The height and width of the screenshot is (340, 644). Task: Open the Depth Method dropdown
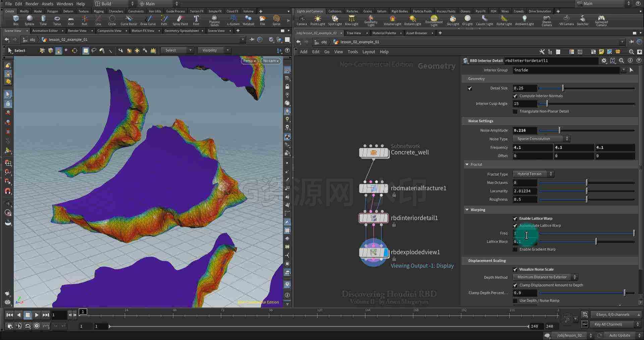point(545,277)
